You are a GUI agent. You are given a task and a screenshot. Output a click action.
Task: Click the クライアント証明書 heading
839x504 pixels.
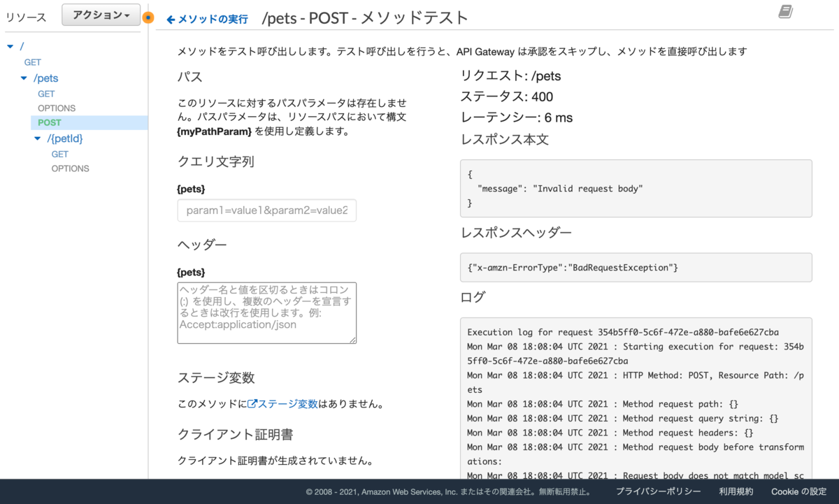(235, 434)
